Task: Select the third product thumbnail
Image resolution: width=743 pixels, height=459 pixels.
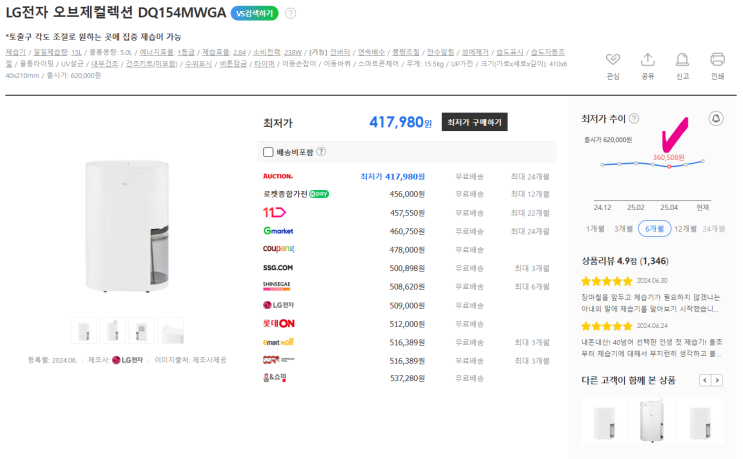Action: tap(141, 330)
